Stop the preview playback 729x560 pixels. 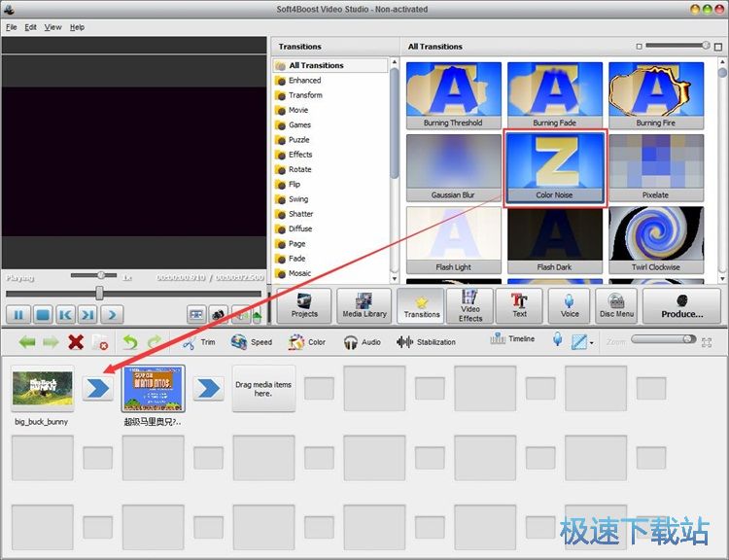(43, 315)
